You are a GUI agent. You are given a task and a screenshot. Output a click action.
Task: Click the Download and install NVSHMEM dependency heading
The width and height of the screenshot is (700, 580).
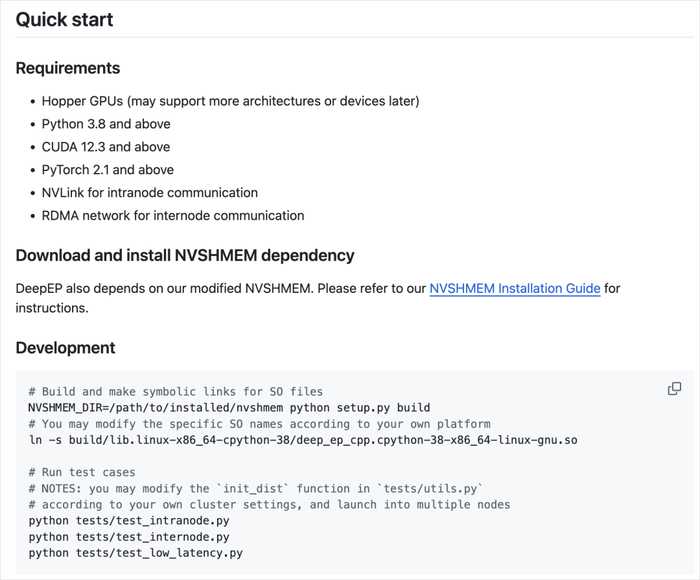[185, 255]
